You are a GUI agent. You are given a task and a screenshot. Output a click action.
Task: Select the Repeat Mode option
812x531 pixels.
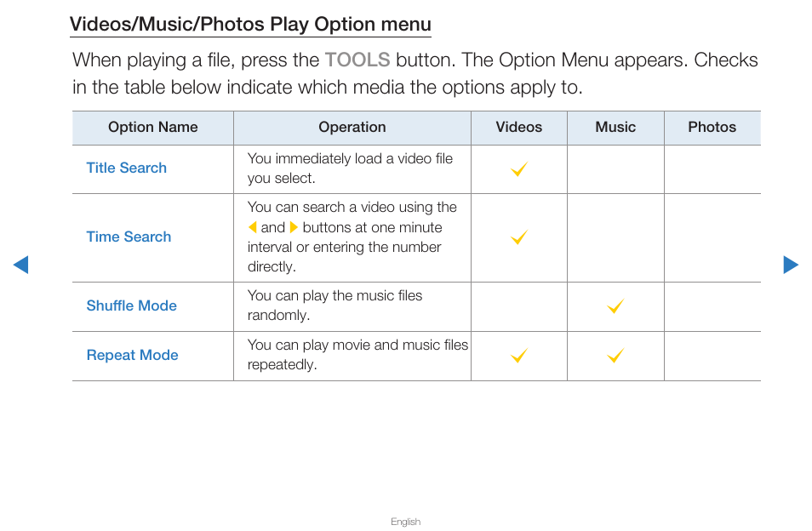(x=132, y=355)
